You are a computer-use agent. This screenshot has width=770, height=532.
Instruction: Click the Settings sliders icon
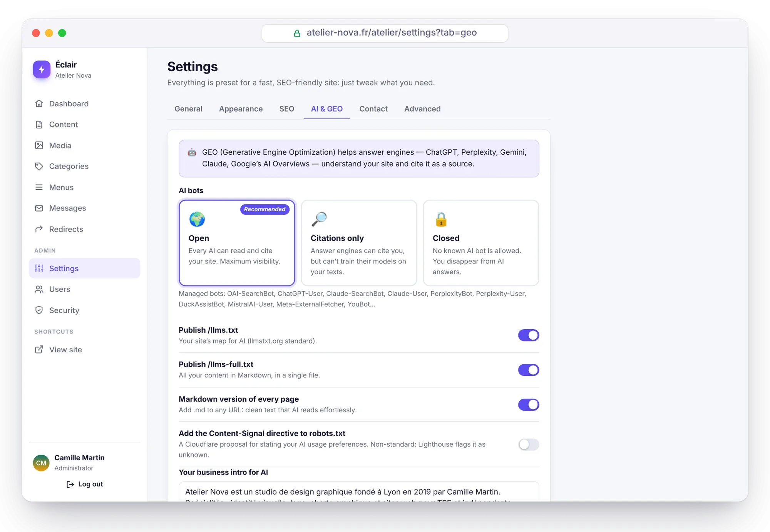click(39, 269)
